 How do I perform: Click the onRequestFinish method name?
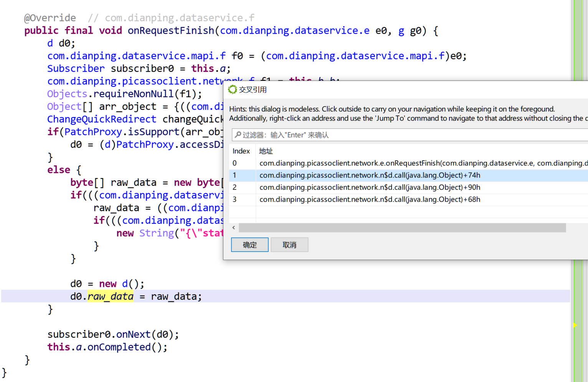[171, 31]
